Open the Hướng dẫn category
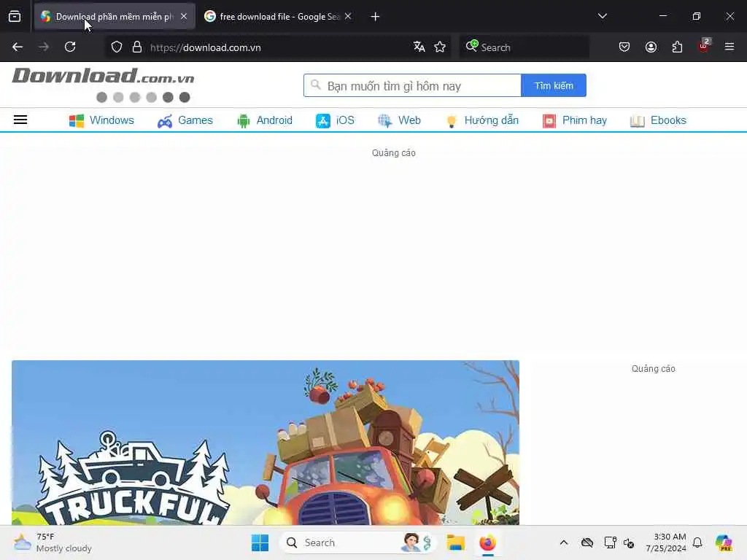 482,120
